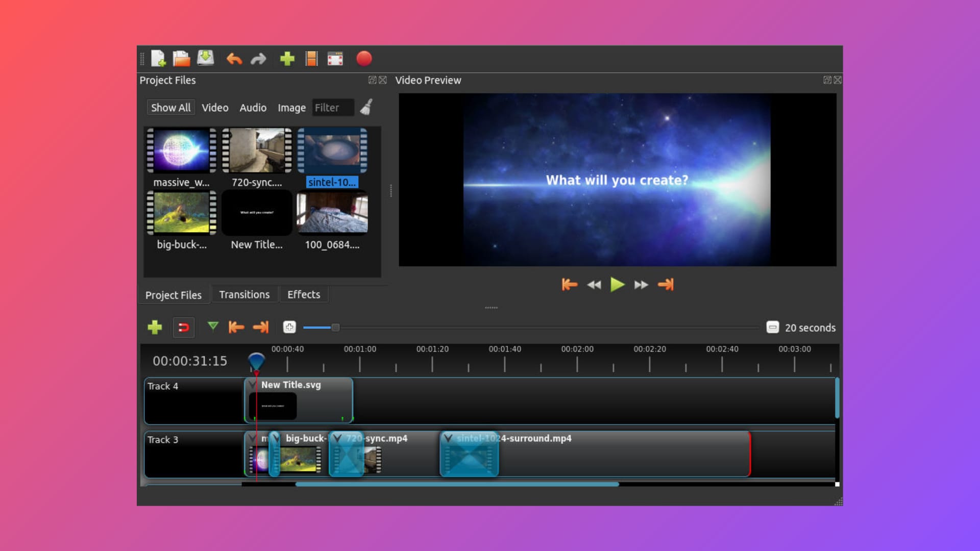Select the 720-sync file thumbnail
980x551 pixels.
[x=257, y=151]
